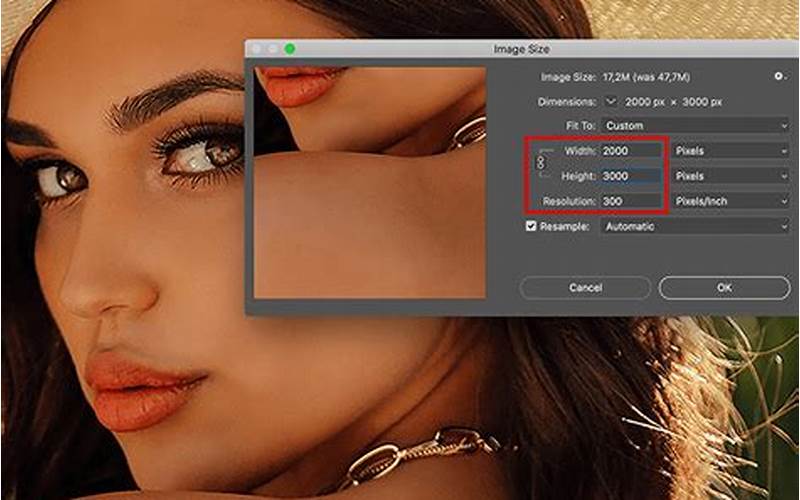The width and height of the screenshot is (800, 500).
Task: Open the Image Size gear settings menu
Action: click(x=780, y=77)
